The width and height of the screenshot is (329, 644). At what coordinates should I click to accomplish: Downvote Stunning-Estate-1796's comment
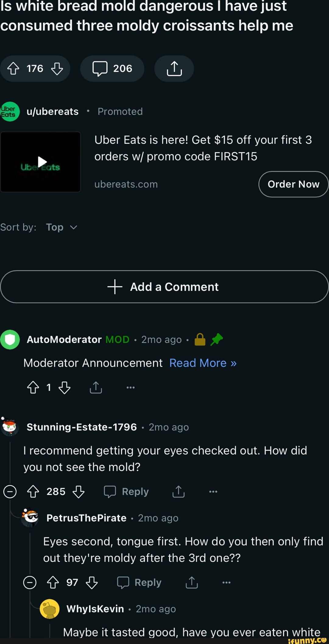(79, 492)
